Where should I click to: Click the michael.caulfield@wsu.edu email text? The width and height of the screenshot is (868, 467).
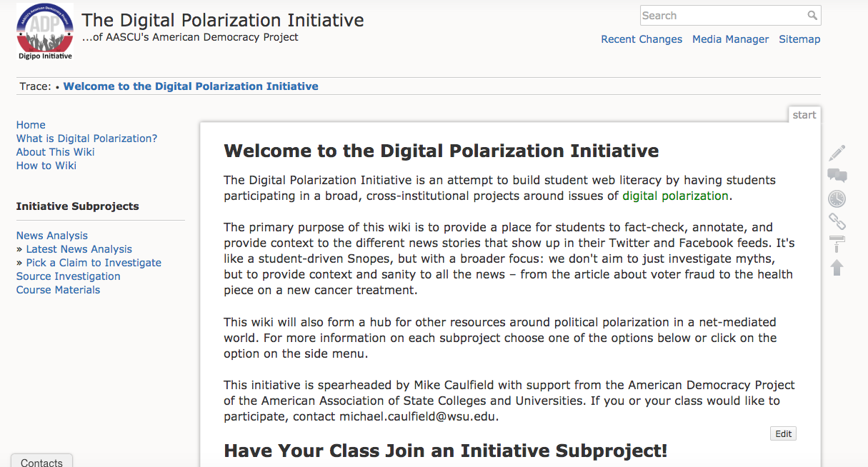click(419, 417)
